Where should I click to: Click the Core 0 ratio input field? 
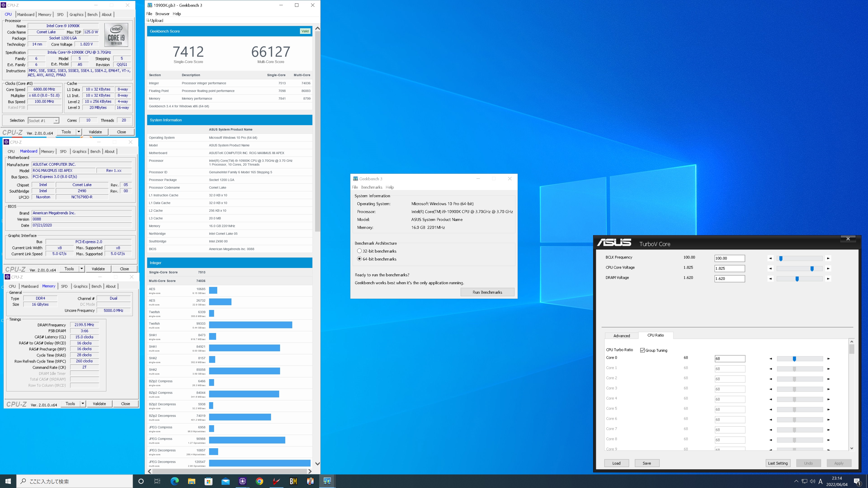click(x=730, y=359)
